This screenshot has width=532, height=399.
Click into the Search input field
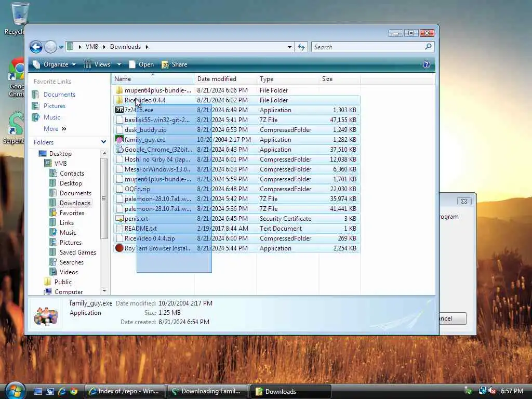coord(367,47)
